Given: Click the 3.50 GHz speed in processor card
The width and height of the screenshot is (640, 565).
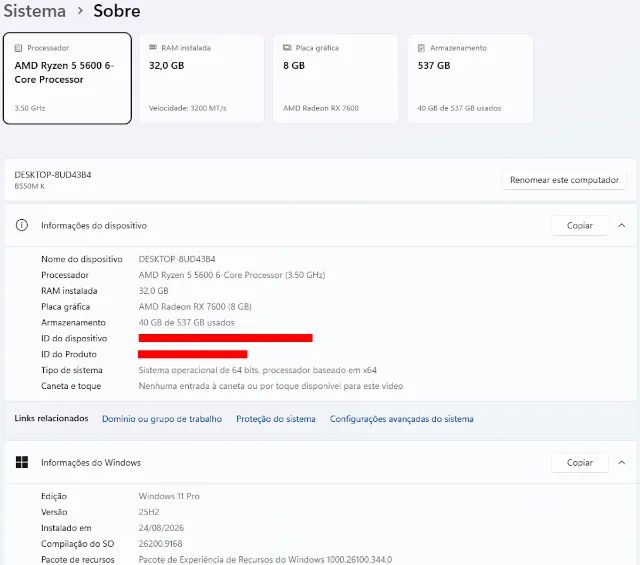Looking at the screenshot, I should 30,108.
